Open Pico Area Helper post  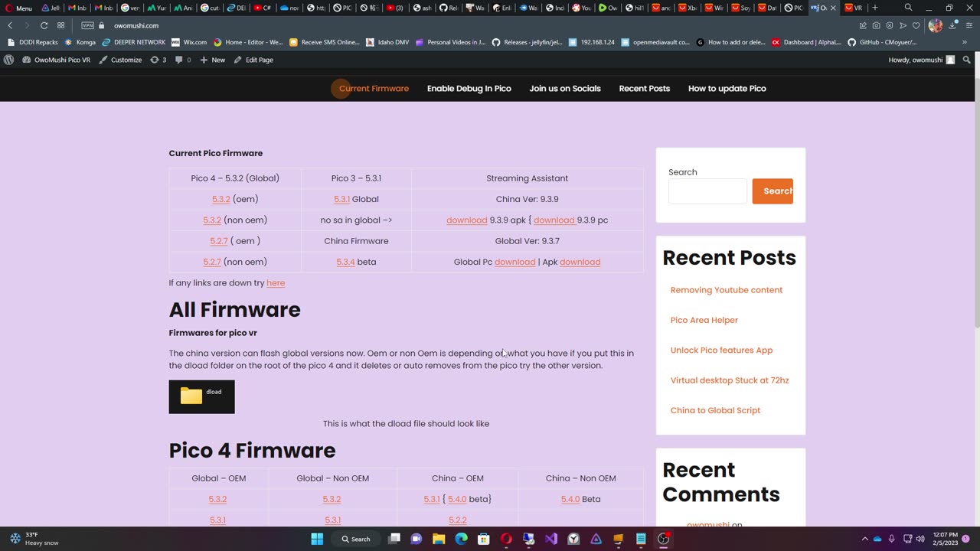[x=704, y=320]
